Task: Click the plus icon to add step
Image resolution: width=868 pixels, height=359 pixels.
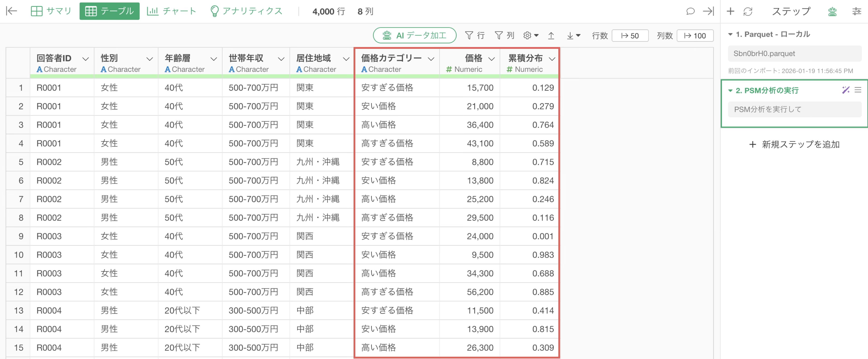Action: 730,11
